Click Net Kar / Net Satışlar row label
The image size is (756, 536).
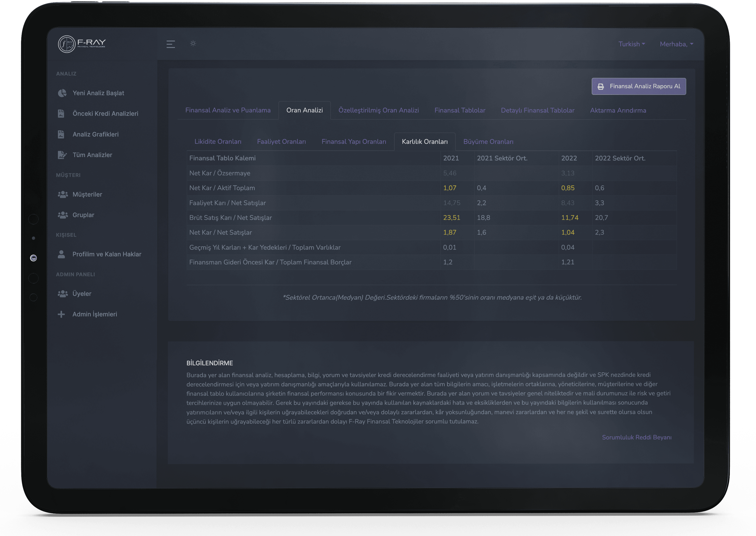coord(220,232)
